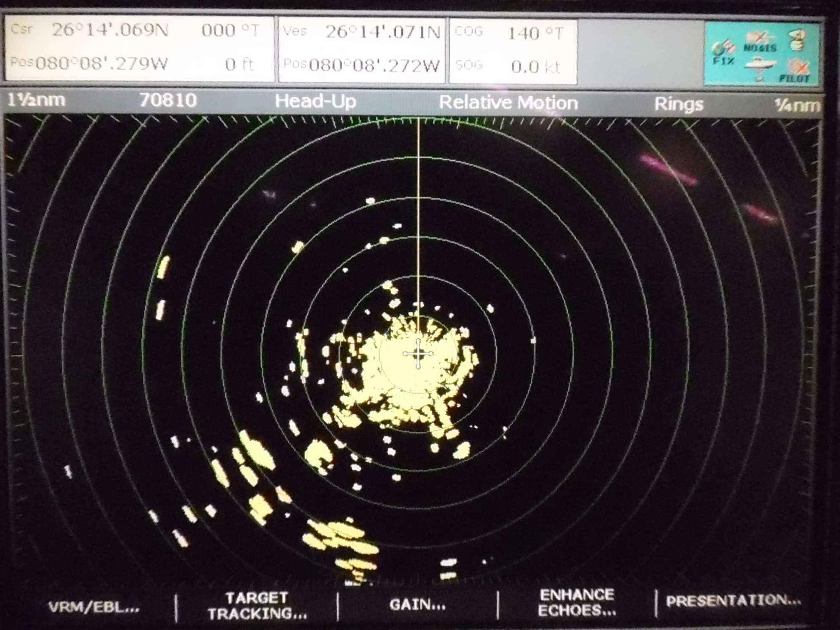The image size is (840, 630).
Task: Open the Target Tracking softkey menu
Action: point(257,605)
